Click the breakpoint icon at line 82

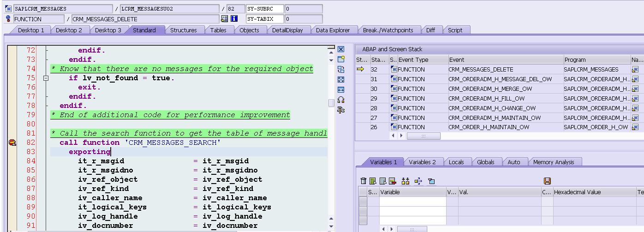12,143
